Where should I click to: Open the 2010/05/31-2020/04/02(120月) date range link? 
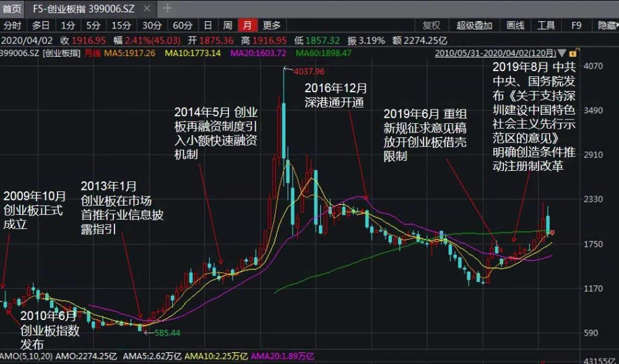coord(495,53)
